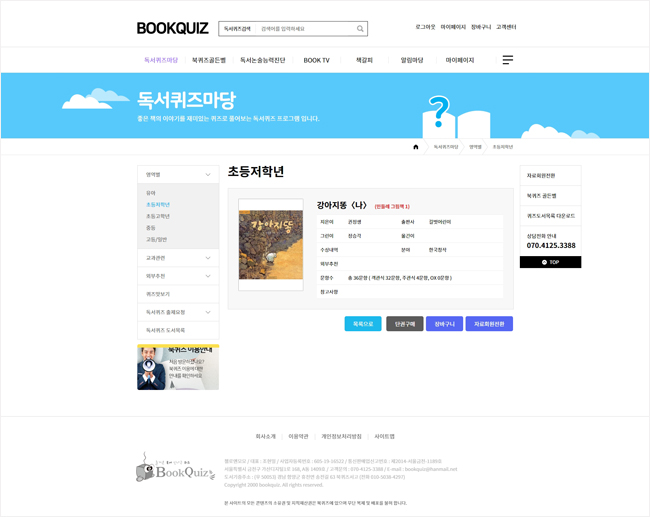The height and width of the screenshot is (517, 650).
Task: Click the BOOKQUIZ header logo
Action: (173, 29)
